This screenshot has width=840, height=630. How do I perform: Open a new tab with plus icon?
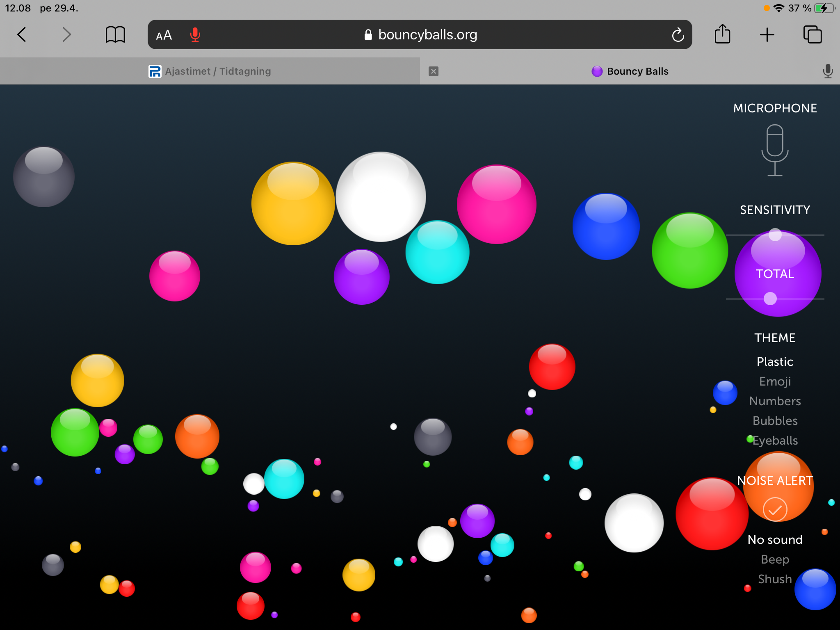point(767,35)
